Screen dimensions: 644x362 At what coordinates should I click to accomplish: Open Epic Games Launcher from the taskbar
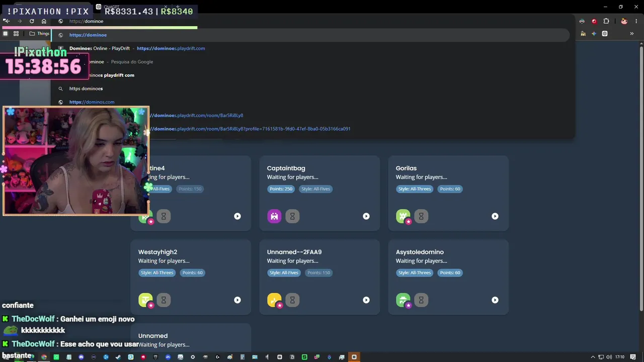pos(155,357)
